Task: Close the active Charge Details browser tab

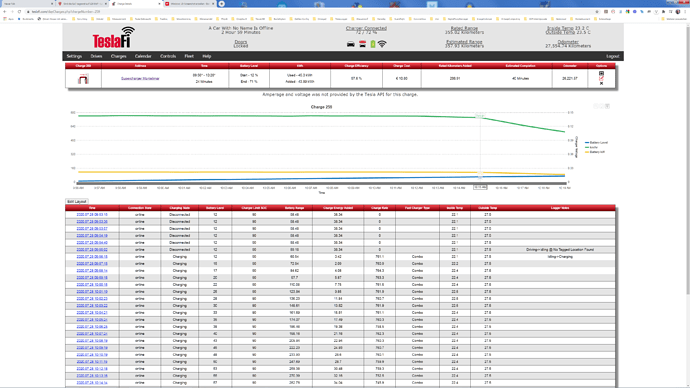Action: click(159, 4)
